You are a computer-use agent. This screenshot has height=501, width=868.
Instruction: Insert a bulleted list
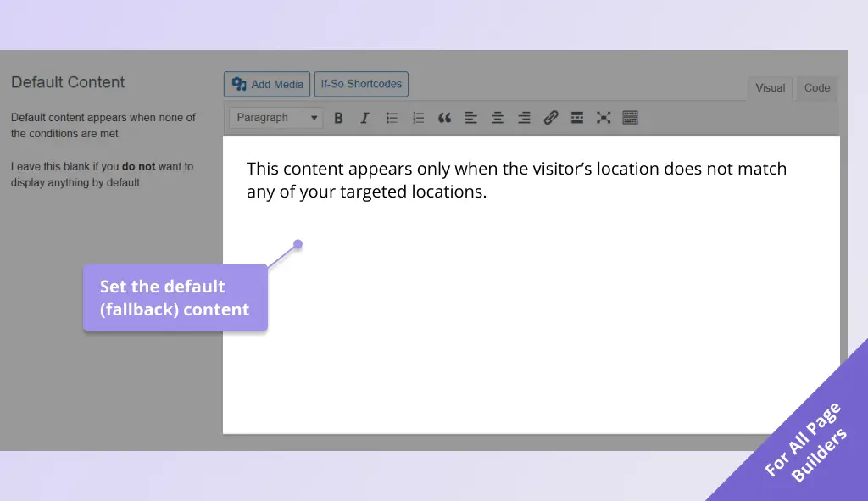point(392,118)
